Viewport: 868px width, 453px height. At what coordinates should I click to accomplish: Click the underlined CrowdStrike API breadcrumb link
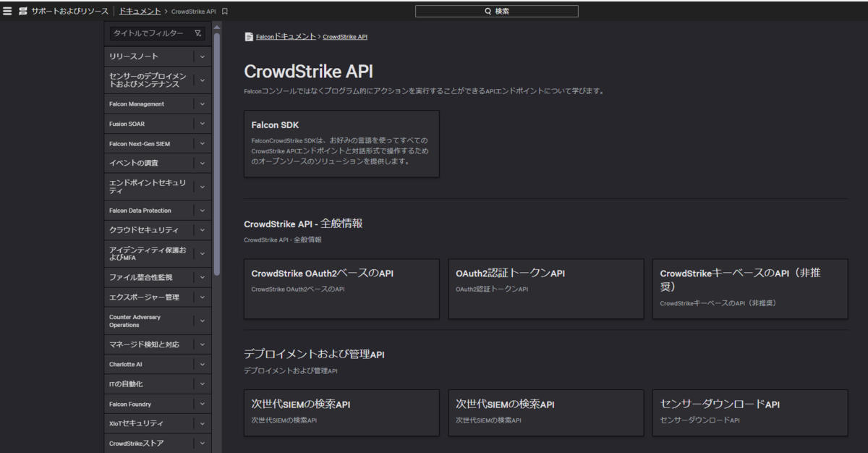click(x=345, y=37)
